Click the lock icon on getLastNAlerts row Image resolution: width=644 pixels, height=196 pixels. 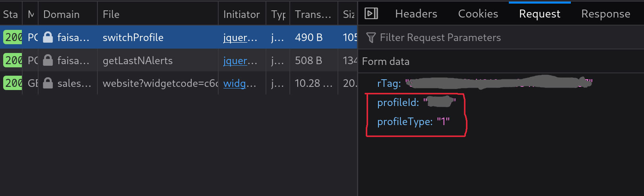(x=48, y=61)
